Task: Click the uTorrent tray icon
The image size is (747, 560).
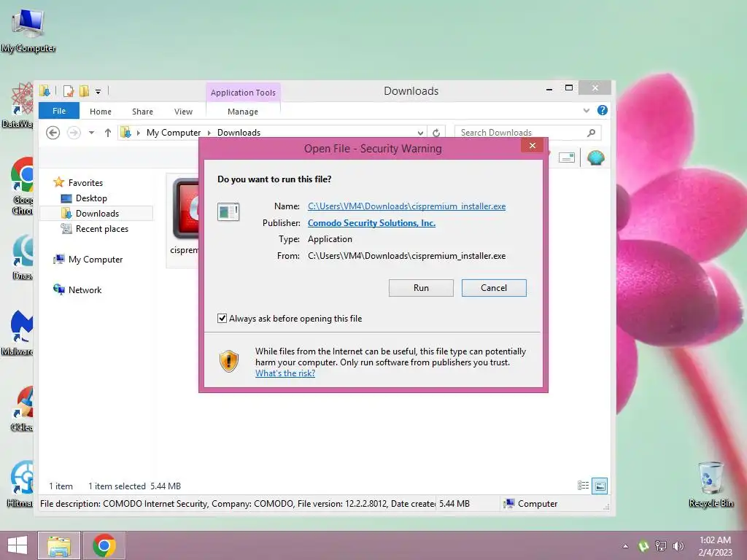Action: point(643,546)
